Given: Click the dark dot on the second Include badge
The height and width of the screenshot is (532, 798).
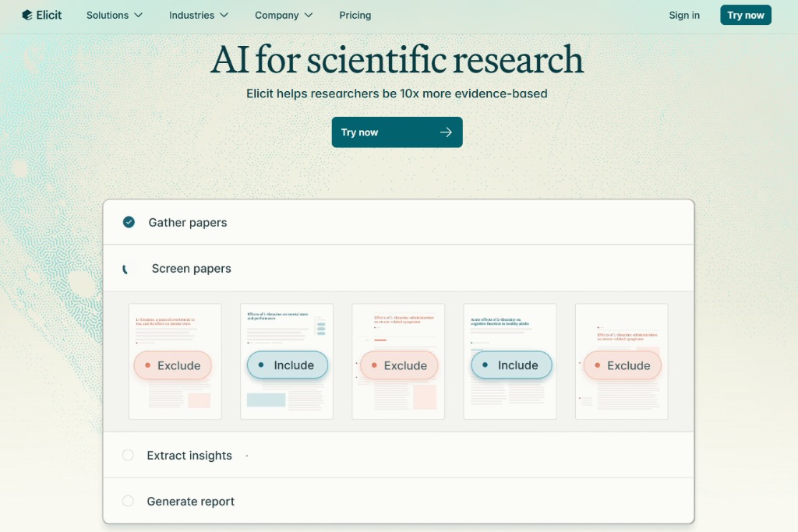Looking at the screenshot, I should point(485,365).
